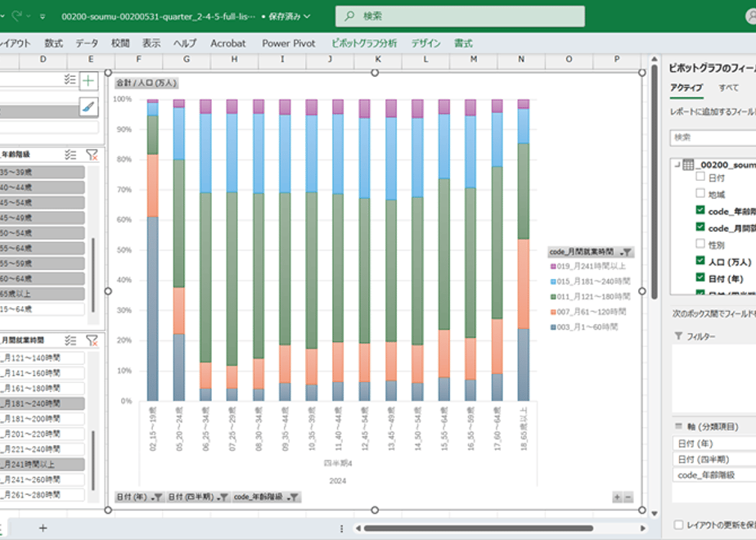Viewport: 756px width, 540px height.
Task: Open 日付 (年) item in axis area
Action: pyautogui.click(x=714, y=443)
